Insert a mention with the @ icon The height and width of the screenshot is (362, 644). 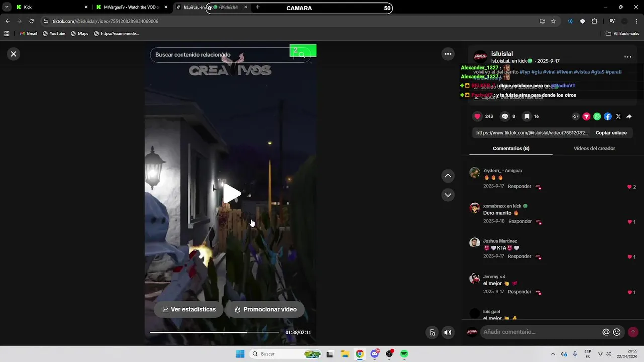coord(606,332)
